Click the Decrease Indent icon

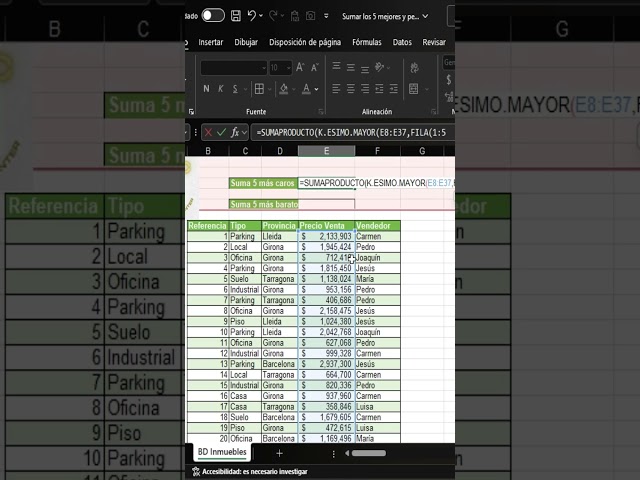point(379,89)
